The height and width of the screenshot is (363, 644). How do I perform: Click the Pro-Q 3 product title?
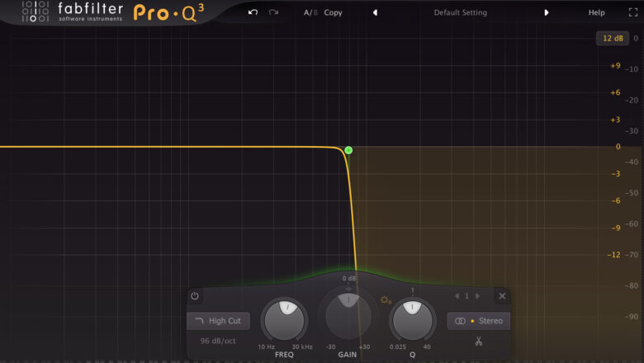(168, 13)
